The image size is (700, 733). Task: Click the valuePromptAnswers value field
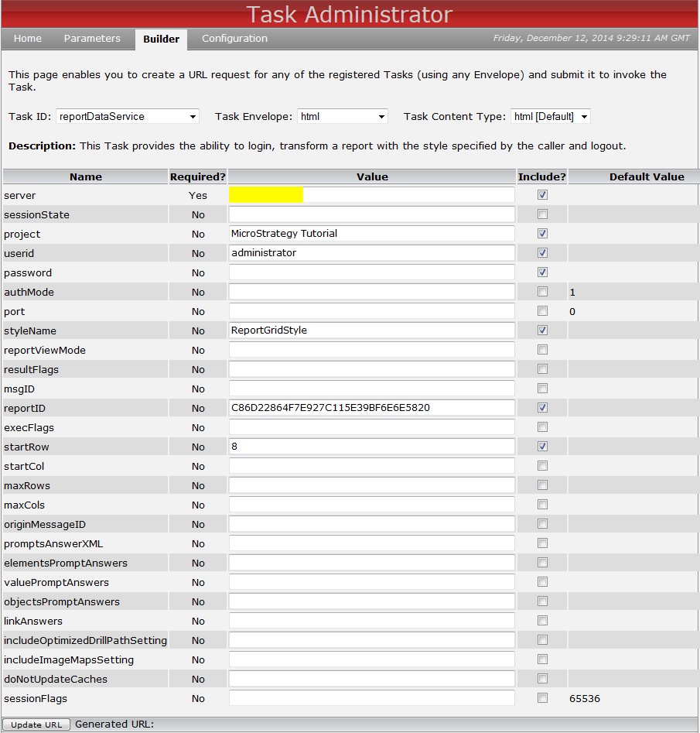click(371, 582)
